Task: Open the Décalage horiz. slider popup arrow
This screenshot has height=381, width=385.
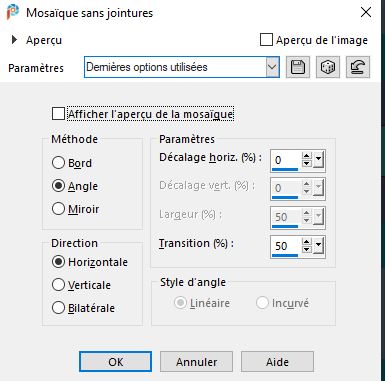Action: [318, 160]
